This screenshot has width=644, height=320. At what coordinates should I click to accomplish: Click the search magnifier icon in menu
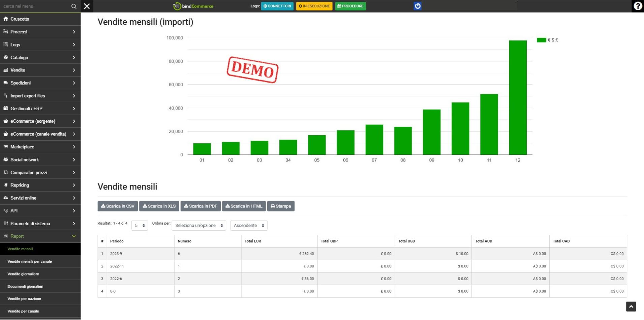click(74, 6)
